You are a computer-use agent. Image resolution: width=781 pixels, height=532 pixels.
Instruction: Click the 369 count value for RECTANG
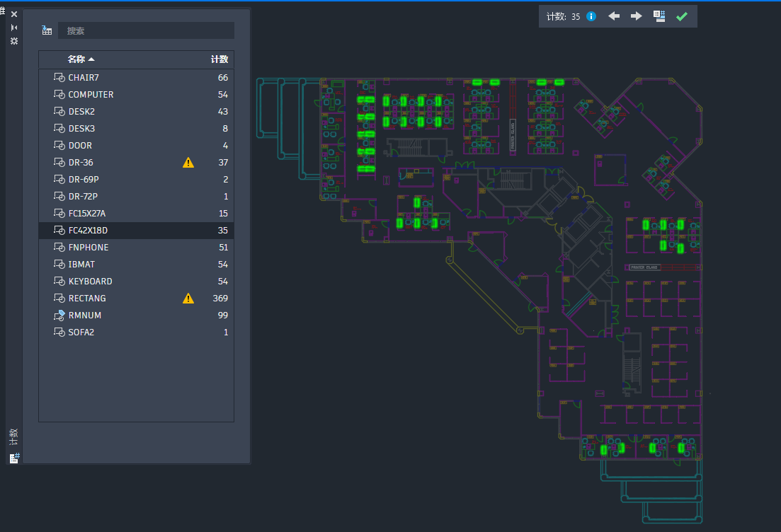coord(220,298)
